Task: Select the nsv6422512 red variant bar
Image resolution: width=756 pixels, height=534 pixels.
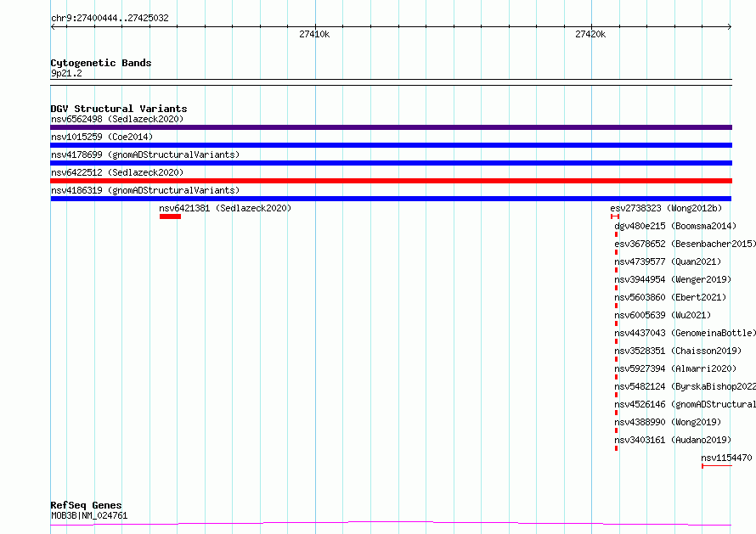Action: point(391,181)
